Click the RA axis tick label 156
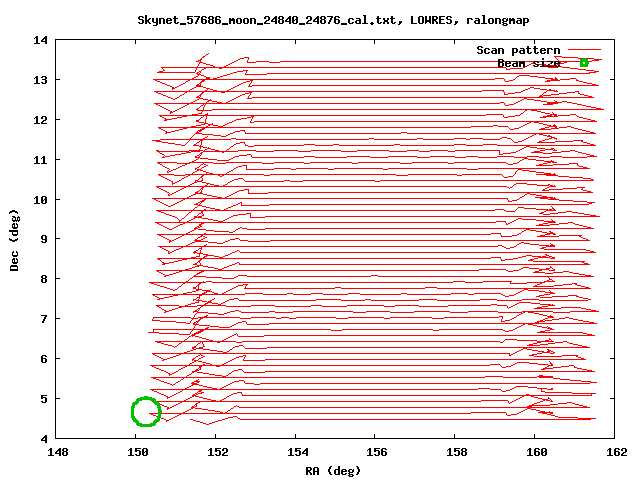The width and height of the screenshot is (640, 480). pyautogui.click(x=377, y=452)
